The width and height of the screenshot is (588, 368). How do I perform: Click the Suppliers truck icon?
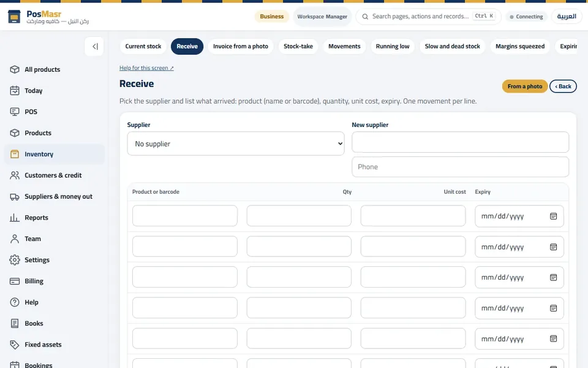[x=15, y=196]
